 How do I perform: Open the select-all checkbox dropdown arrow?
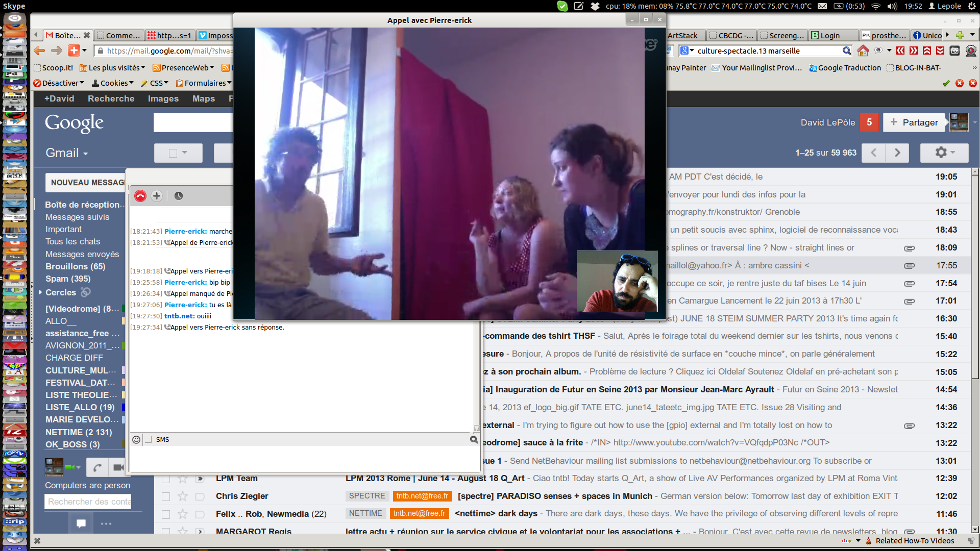(185, 153)
